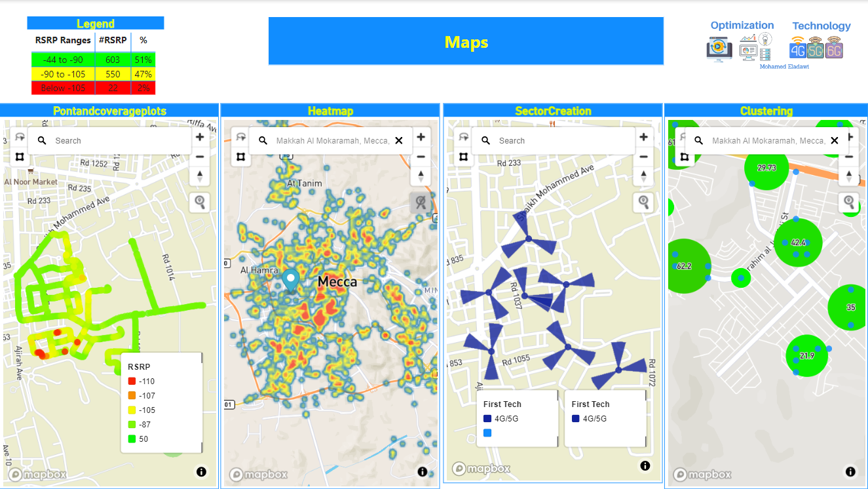
Task: Click the Maps title banner
Action: 466,41
